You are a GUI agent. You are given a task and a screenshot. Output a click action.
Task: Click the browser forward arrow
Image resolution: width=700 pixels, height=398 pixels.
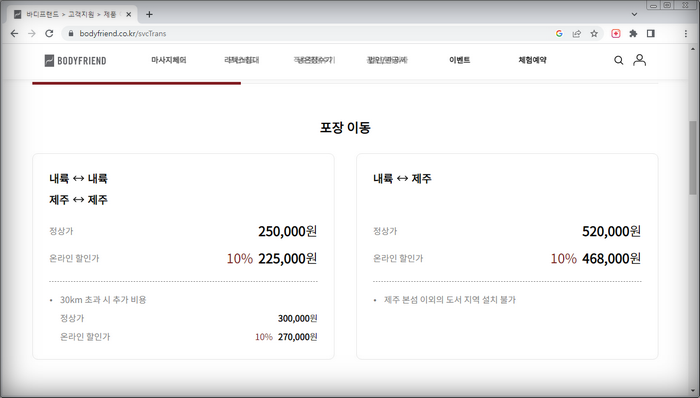point(32,33)
